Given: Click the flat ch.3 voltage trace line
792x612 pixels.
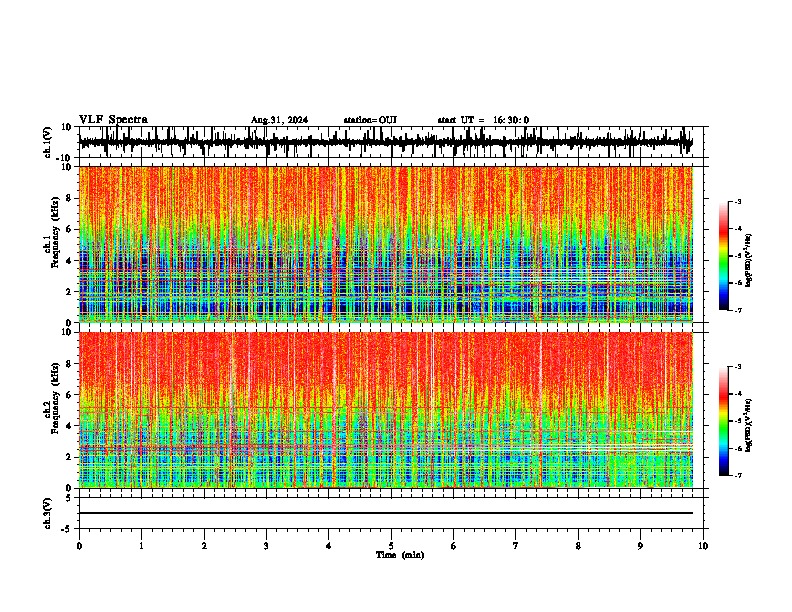Looking at the screenshot, I should tap(385, 513).
